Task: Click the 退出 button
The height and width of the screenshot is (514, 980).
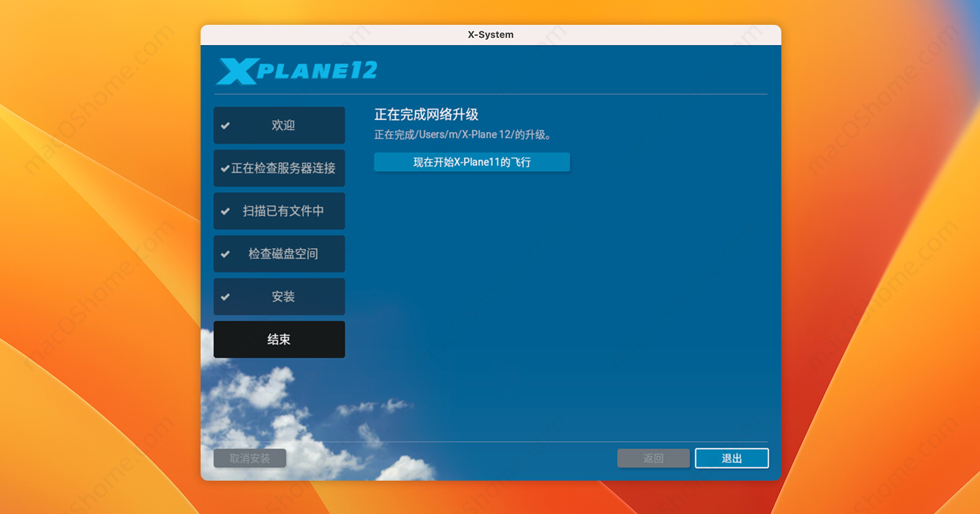Action: tap(732, 458)
